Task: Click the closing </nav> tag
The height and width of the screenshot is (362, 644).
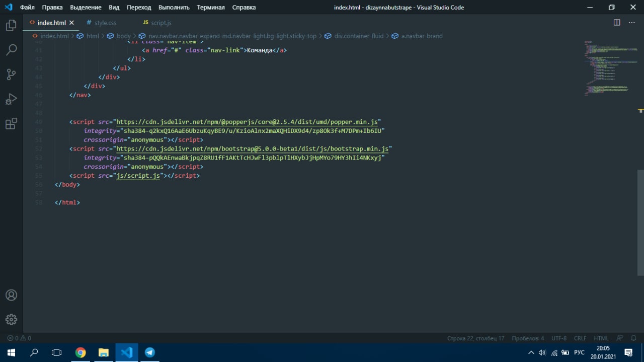Action: [x=80, y=95]
